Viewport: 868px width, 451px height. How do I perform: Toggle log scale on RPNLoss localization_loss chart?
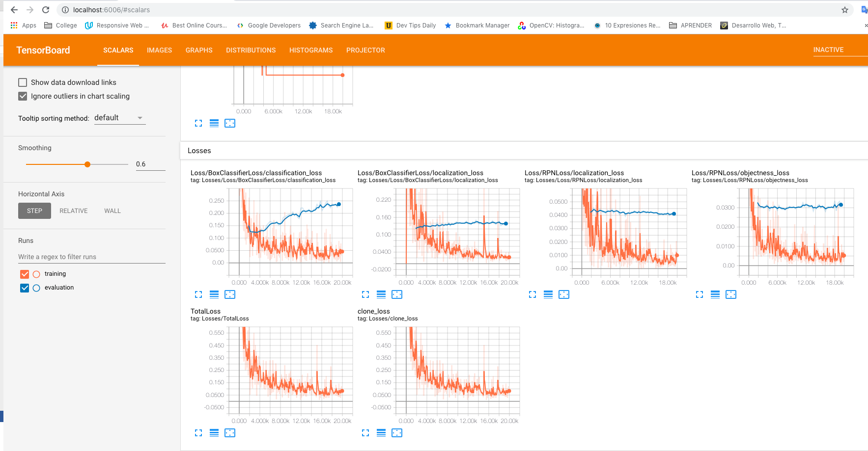tap(548, 294)
